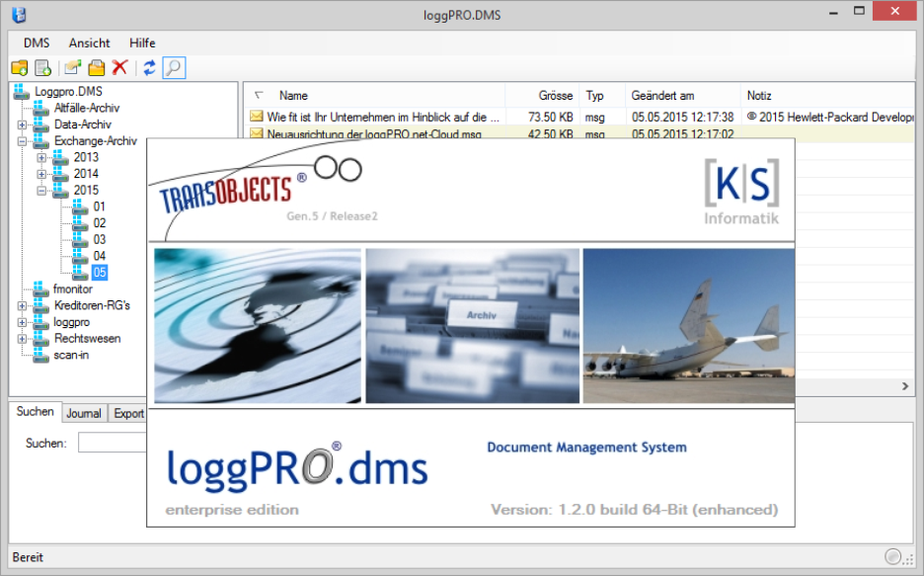Image resolution: width=924 pixels, height=576 pixels.
Task: Click the Data-Archiv archive icon
Action: (x=41, y=124)
